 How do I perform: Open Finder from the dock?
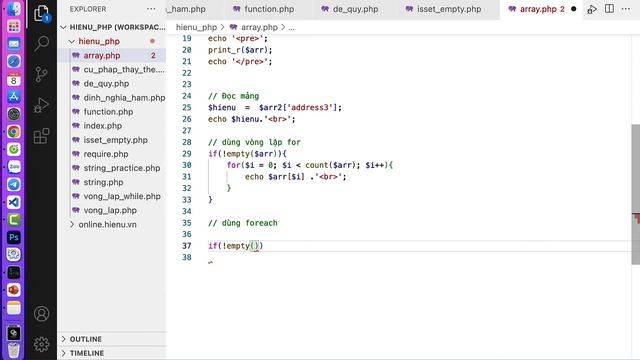(13, 9)
